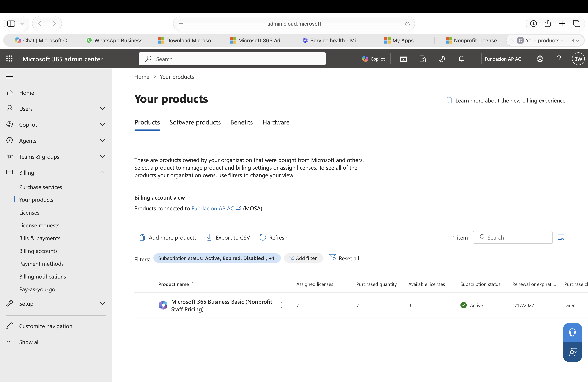Open the BW account avatar menu
Image resolution: width=588 pixels, height=382 pixels.
[578, 59]
